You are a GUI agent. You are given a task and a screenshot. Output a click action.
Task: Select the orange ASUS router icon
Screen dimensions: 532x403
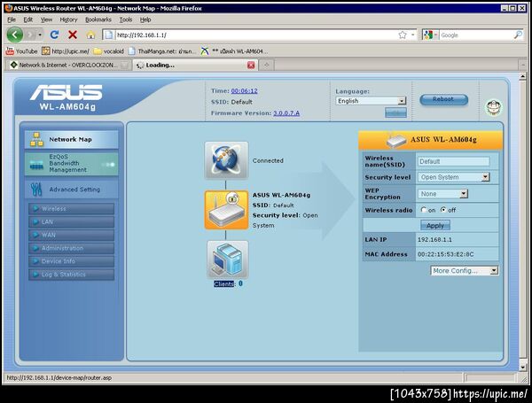[x=226, y=210]
